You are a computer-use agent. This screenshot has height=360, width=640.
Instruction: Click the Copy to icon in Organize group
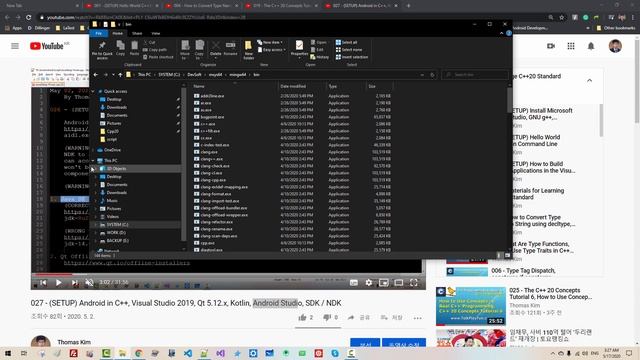click(199, 50)
